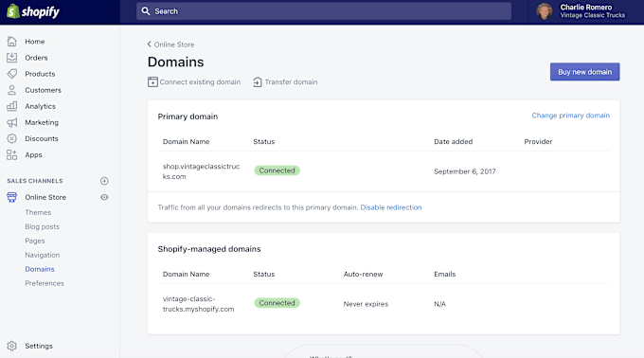Click the Apps grid icon

tap(12, 154)
